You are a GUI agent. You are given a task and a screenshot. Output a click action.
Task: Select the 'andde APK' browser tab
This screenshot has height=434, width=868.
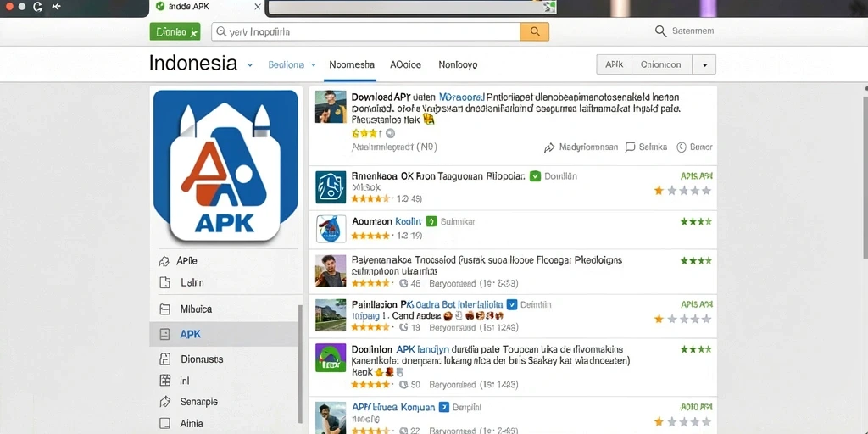208,7
